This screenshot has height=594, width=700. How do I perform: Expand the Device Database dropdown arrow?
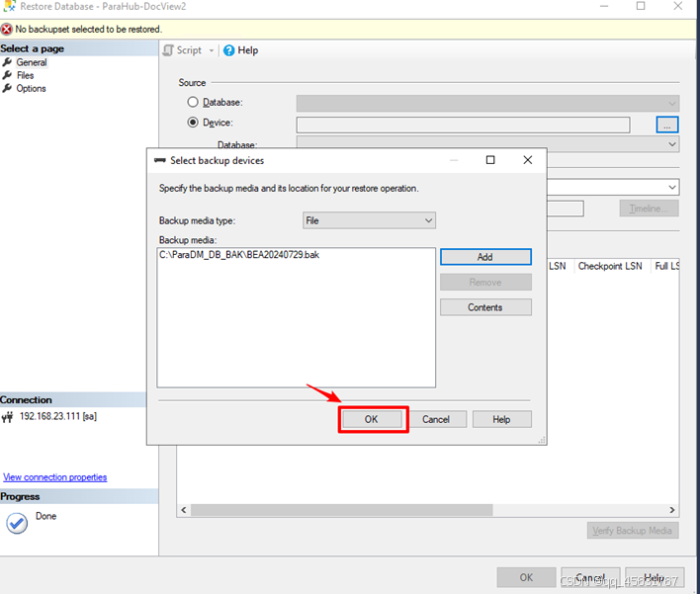pos(672,144)
